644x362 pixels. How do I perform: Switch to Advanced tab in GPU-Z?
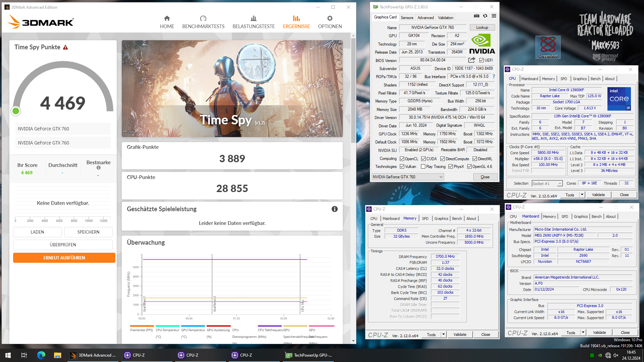pyautogui.click(x=425, y=18)
